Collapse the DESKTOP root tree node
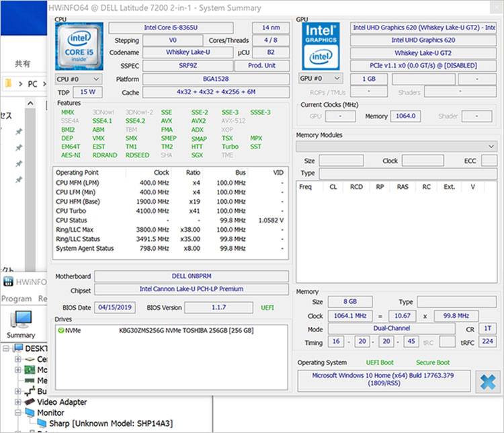504x433 pixels. [x=5, y=348]
